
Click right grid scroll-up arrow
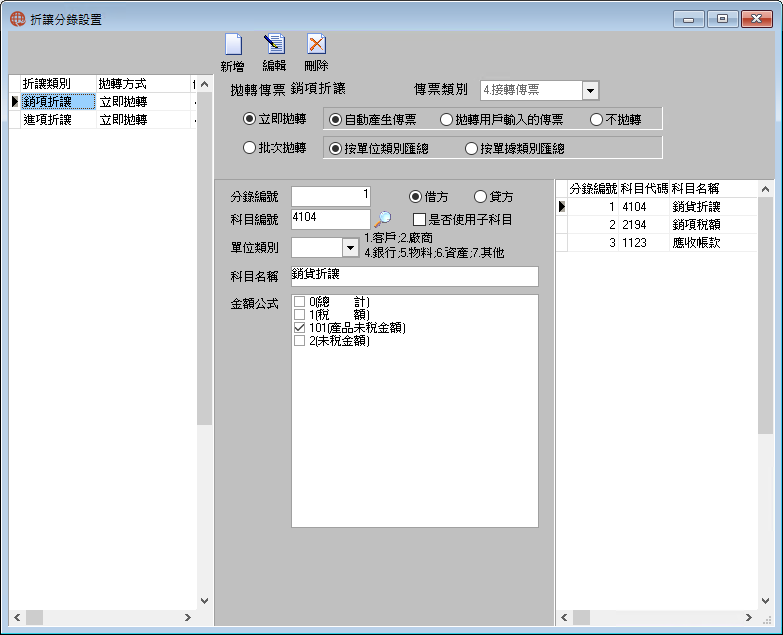pos(765,189)
